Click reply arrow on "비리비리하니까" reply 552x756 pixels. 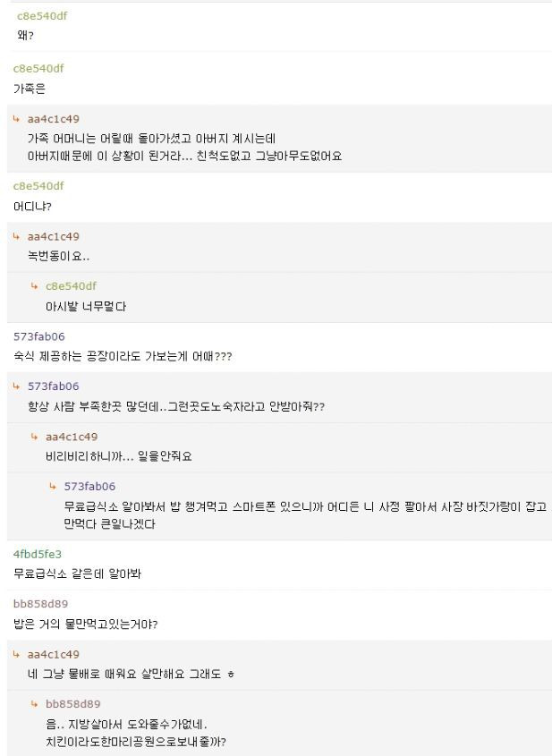pos(34,437)
